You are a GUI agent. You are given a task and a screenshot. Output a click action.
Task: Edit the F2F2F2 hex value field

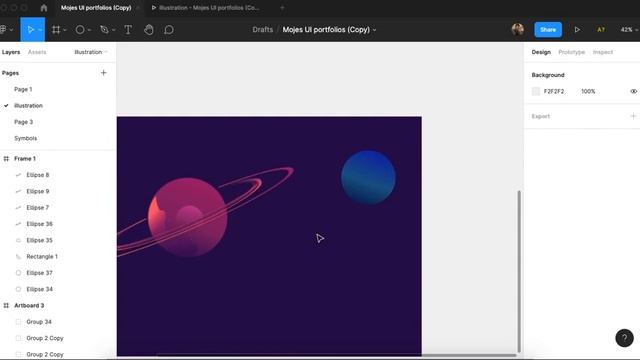[x=554, y=91]
